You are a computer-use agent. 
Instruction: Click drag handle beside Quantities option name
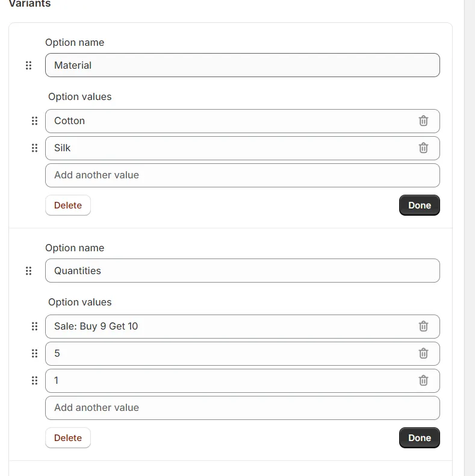[x=28, y=271]
